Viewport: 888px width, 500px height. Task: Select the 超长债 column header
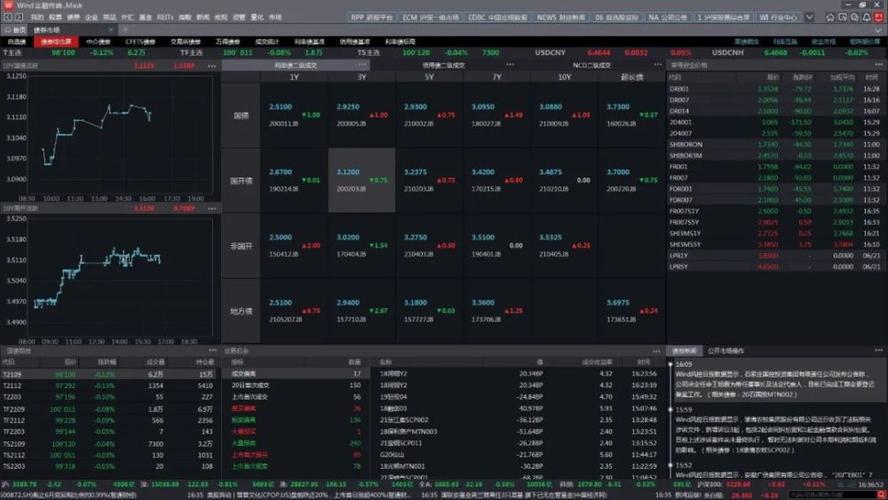click(631, 77)
